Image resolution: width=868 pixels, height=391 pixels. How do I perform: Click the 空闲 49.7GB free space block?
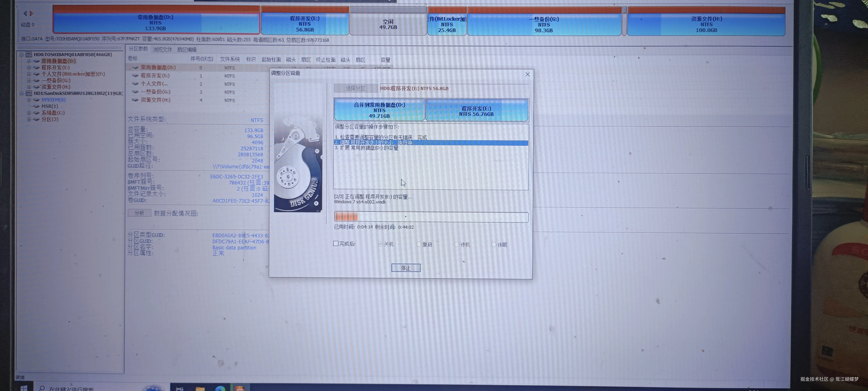(x=388, y=24)
